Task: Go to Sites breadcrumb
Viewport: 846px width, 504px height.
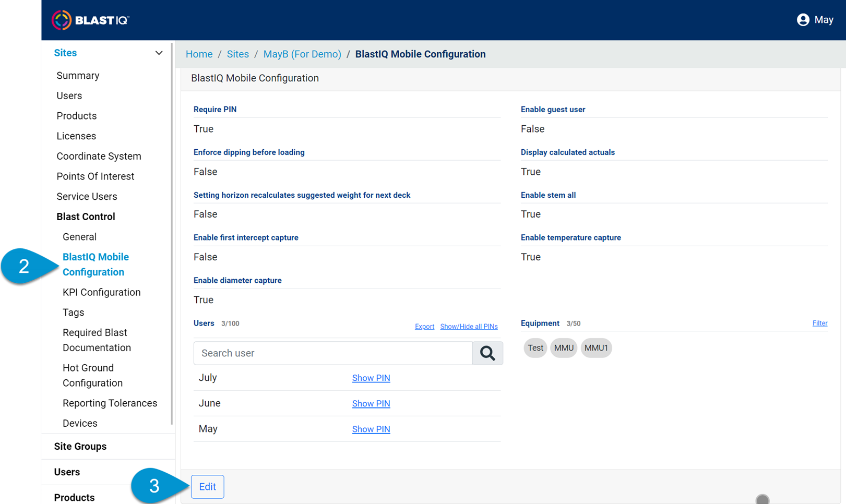Action: [x=237, y=54]
